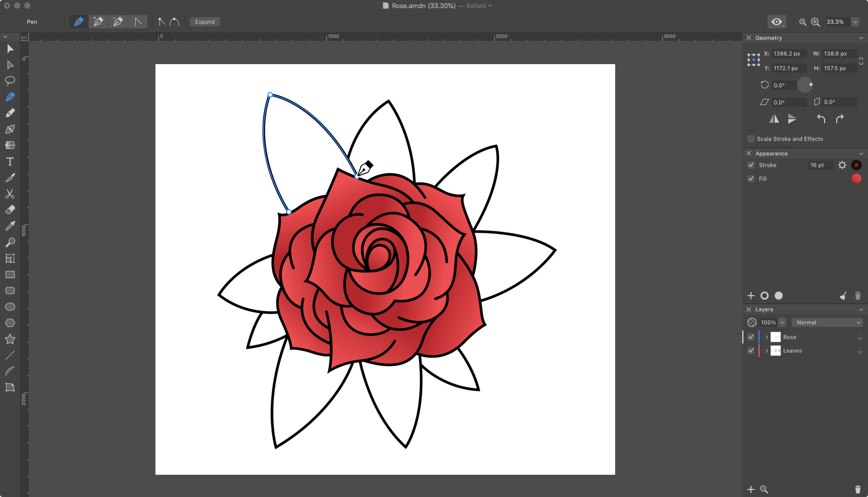
Task: Select the Node tool
Action: coord(10,65)
